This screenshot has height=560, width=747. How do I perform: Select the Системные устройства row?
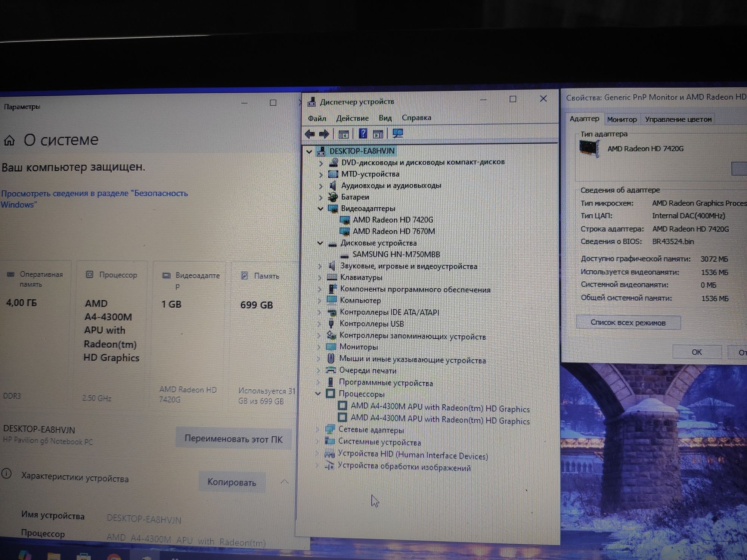379,442
